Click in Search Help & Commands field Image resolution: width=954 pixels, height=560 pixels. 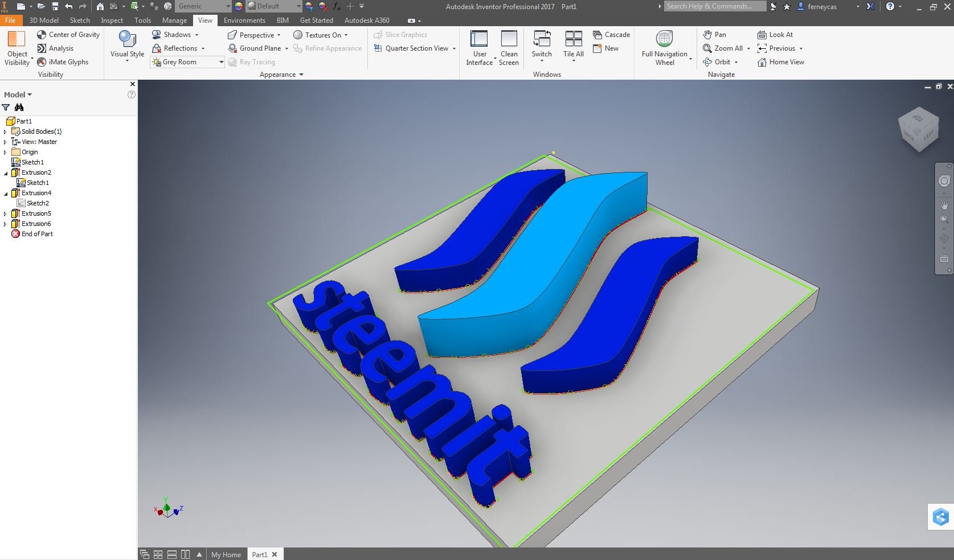(x=714, y=6)
